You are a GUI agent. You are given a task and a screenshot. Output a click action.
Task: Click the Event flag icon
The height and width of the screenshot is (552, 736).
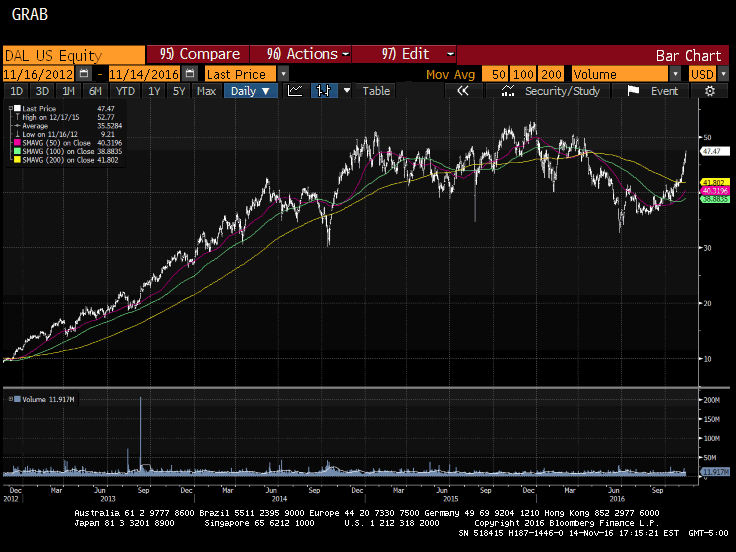pos(633,91)
